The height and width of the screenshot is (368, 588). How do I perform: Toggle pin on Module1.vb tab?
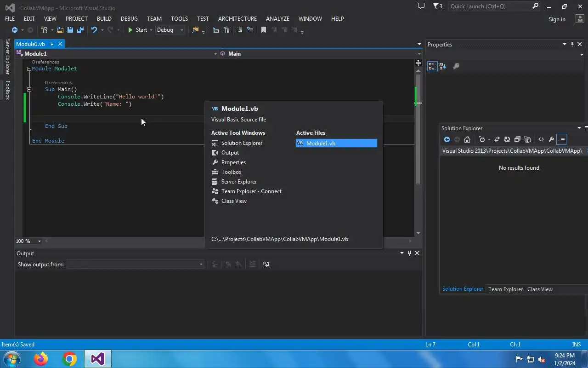51,44
